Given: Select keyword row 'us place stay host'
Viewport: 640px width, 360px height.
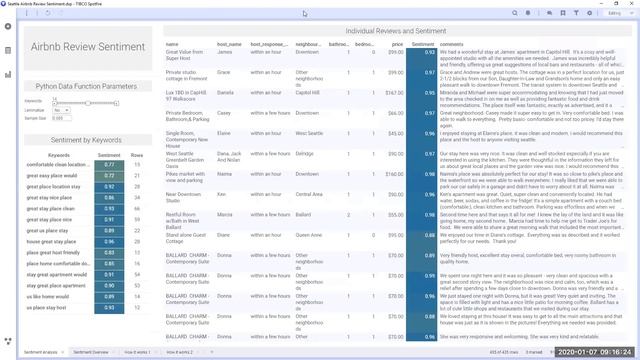Looking at the screenshot, I should [46, 308].
